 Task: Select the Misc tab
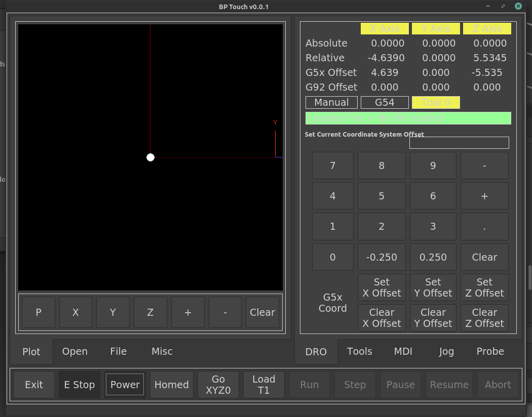[162, 351]
